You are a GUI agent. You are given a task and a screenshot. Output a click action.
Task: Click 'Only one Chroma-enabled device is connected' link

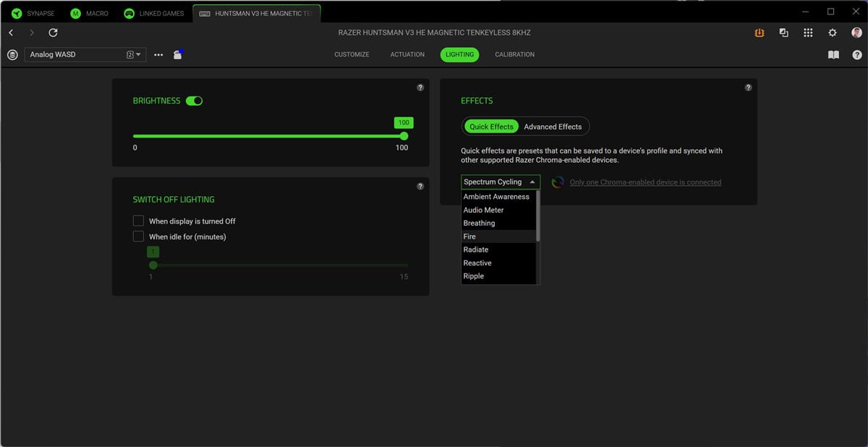click(x=645, y=182)
